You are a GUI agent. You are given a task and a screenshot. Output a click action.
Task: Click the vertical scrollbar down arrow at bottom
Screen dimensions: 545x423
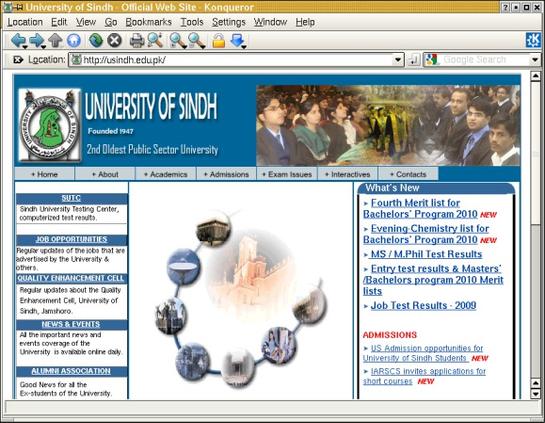(536, 394)
